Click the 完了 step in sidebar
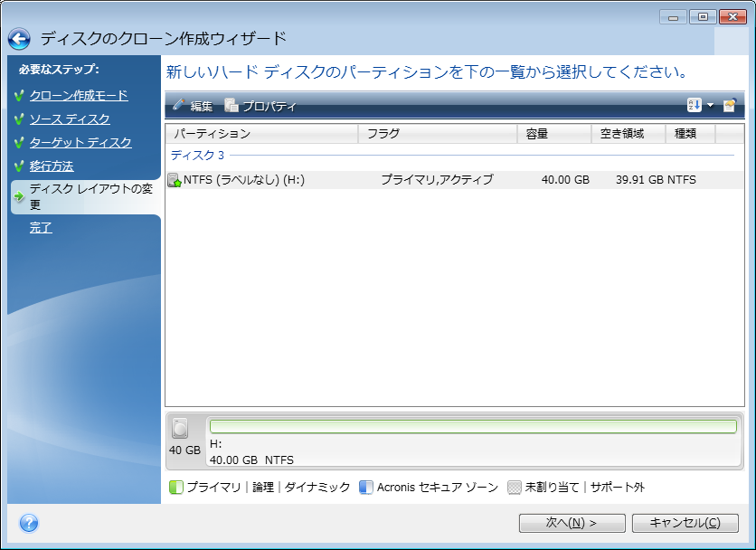Viewport: 756px width, 550px height. (x=41, y=228)
